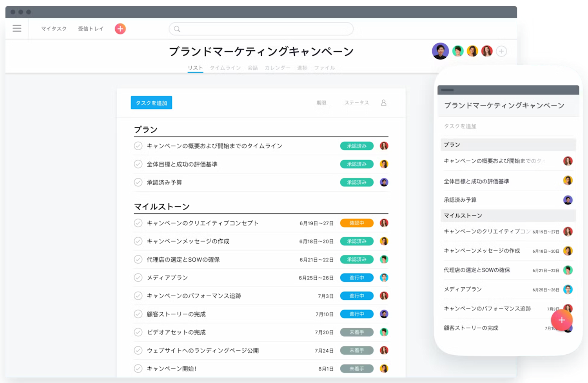Click the search magnifier icon
This screenshot has width=588, height=383.
pyautogui.click(x=177, y=29)
